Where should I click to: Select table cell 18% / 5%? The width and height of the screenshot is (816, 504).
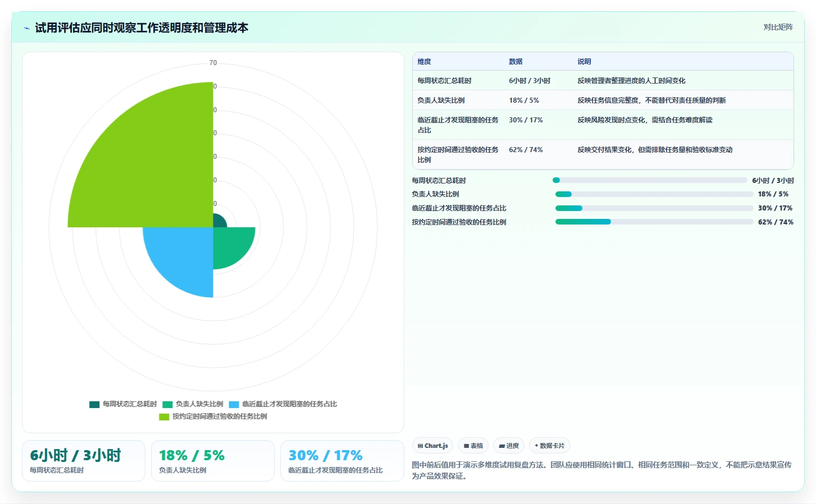(524, 100)
